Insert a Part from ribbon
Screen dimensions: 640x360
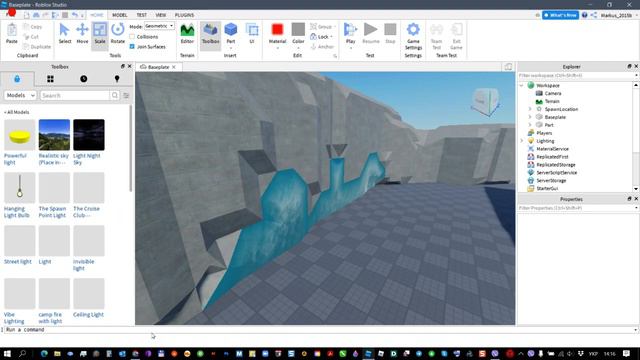231,33
